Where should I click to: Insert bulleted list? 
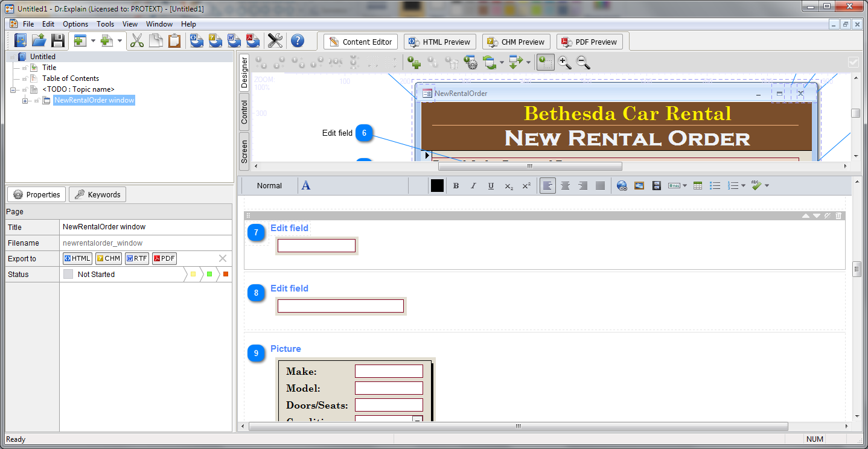(x=715, y=186)
